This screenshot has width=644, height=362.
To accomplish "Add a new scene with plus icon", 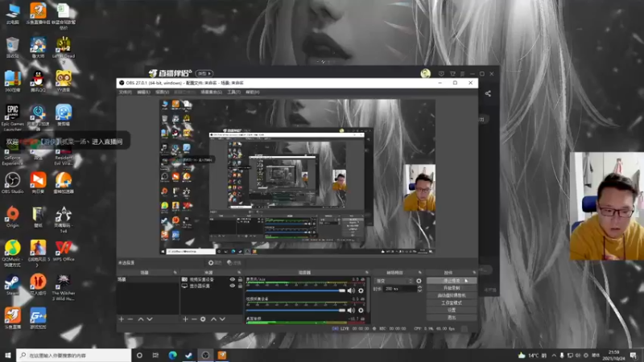I will click(x=122, y=319).
